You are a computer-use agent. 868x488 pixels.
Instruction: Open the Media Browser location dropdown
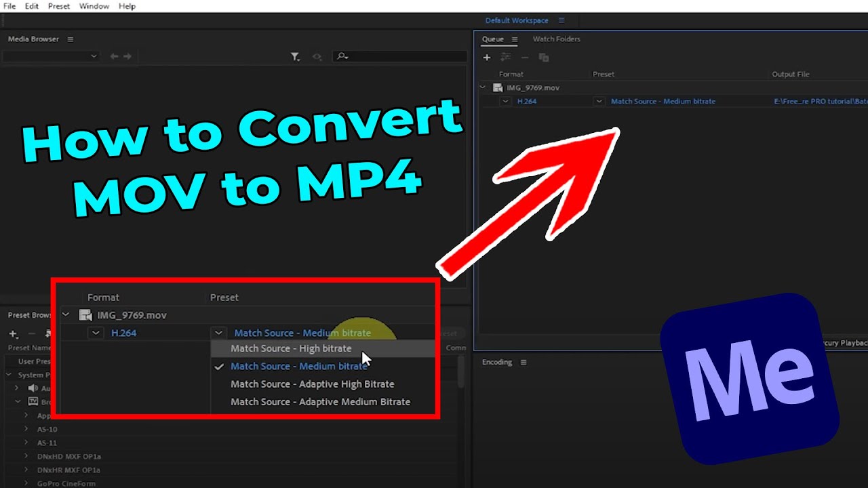pos(52,56)
